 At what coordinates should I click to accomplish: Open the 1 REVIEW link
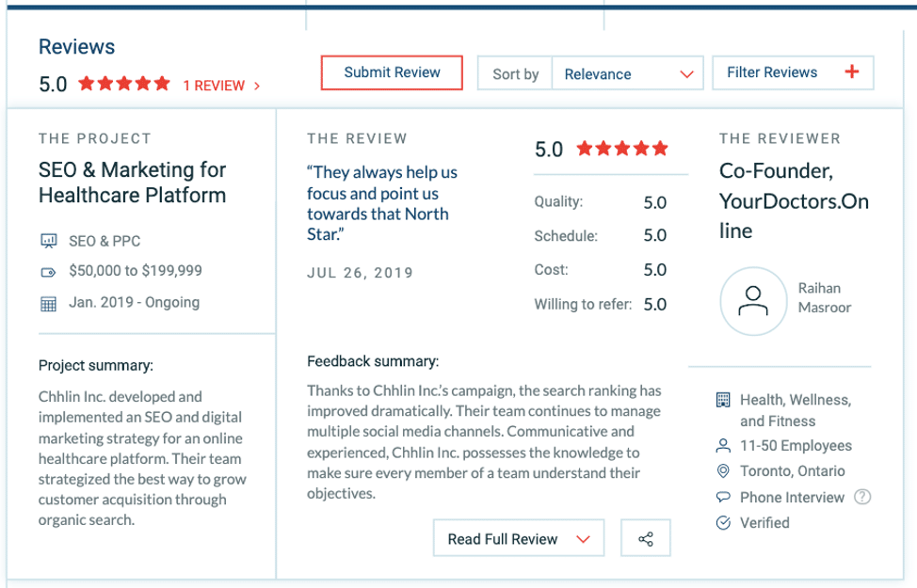(x=221, y=86)
